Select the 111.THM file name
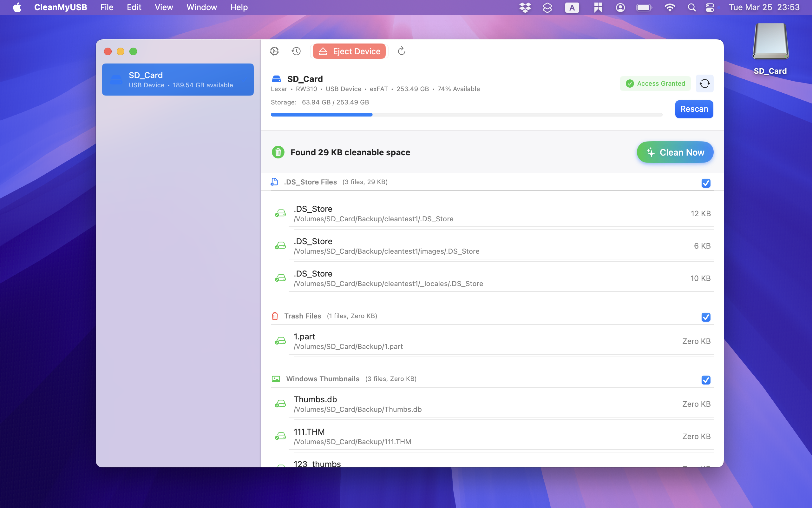Image resolution: width=812 pixels, height=508 pixels. click(x=309, y=432)
